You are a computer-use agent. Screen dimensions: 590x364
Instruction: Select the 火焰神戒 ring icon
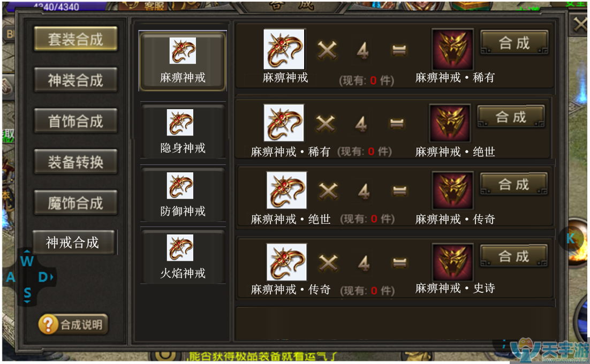click(x=180, y=247)
